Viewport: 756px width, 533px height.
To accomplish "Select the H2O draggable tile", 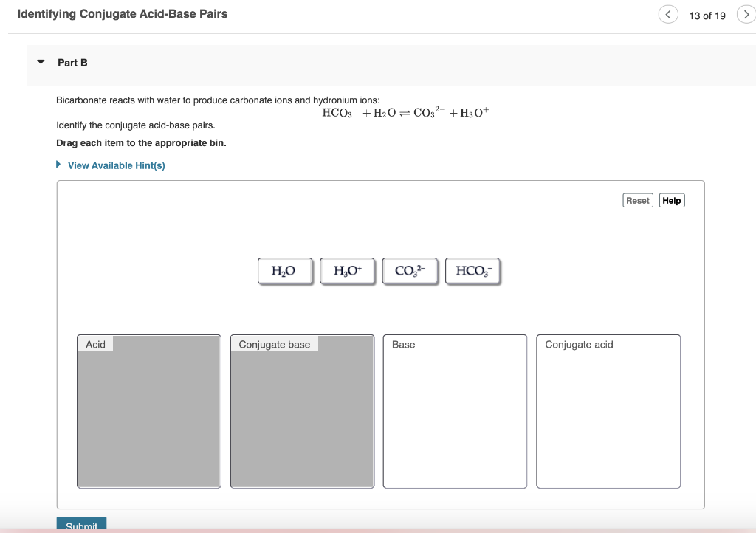I will (x=285, y=271).
